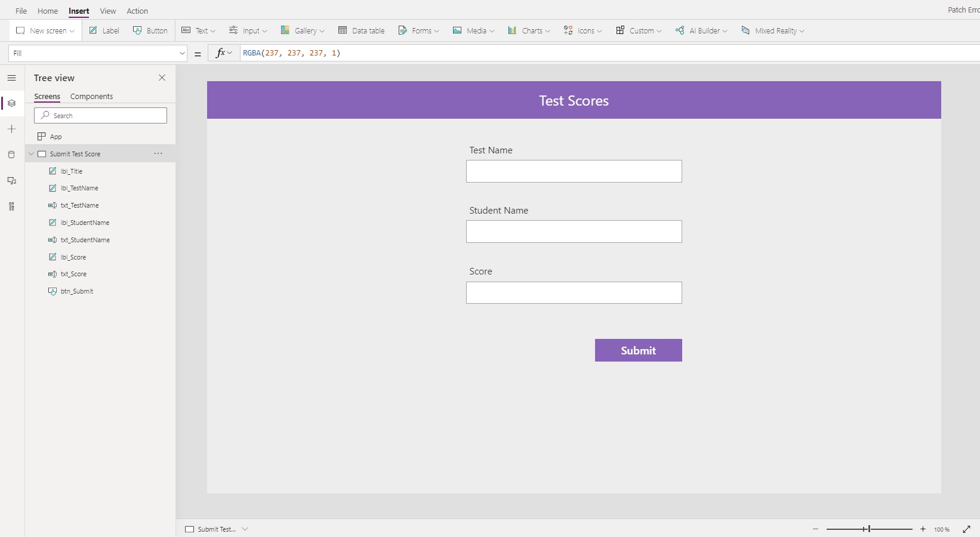
Task: Open the Data table insert option
Action: [361, 30]
